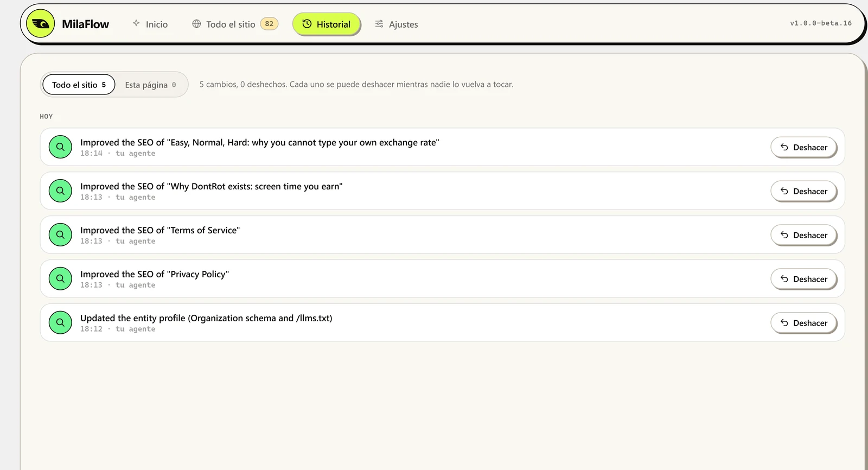
Task: Undo the "Privacy Policy" SEO change
Action: tap(804, 279)
